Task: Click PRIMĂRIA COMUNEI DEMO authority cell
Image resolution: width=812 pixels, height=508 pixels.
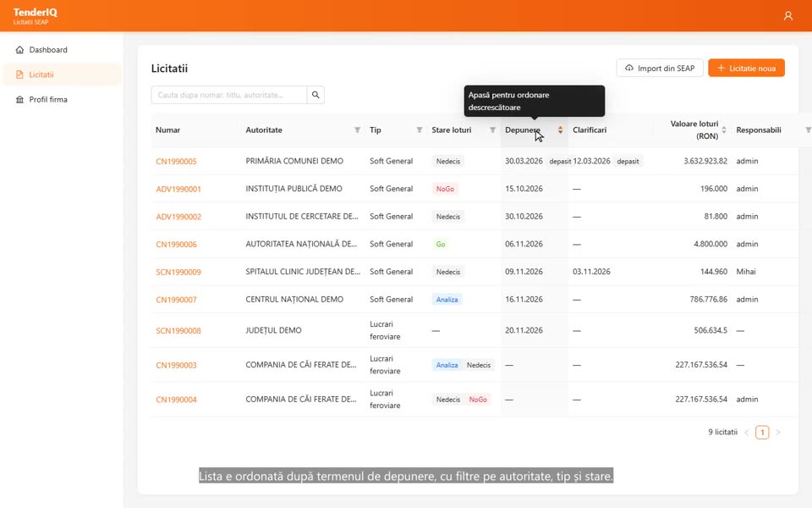Action: [294, 161]
